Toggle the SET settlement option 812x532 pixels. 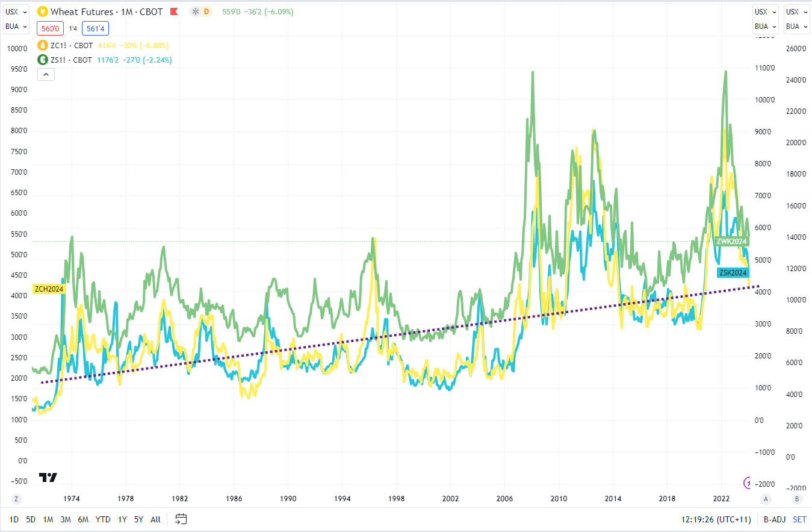click(x=799, y=519)
